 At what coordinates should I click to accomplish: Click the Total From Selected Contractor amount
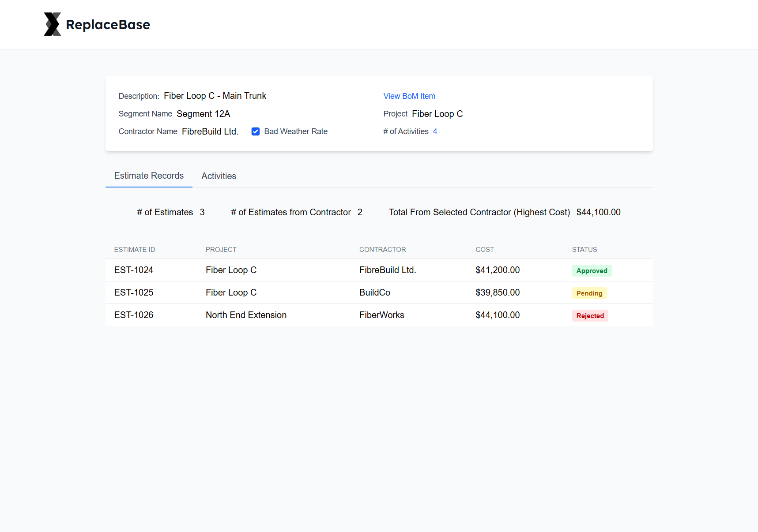[x=598, y=212]
